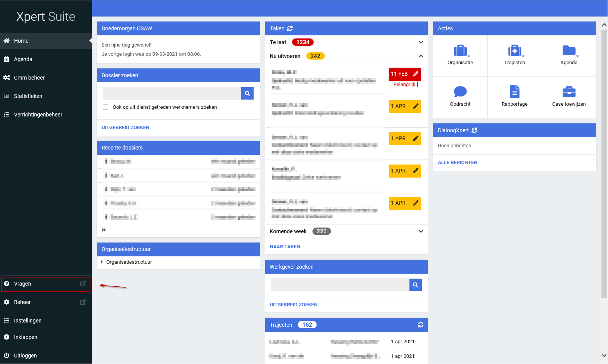The height and width of the screenshot is (364, 608).
Task: Open ALLE BERICHTEN link
Action: point(457,163)
